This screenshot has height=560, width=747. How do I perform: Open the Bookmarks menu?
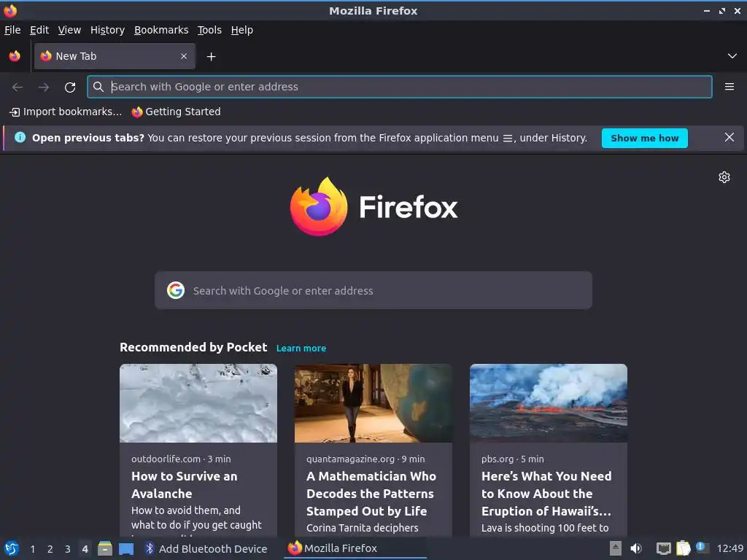coord(161,30)
